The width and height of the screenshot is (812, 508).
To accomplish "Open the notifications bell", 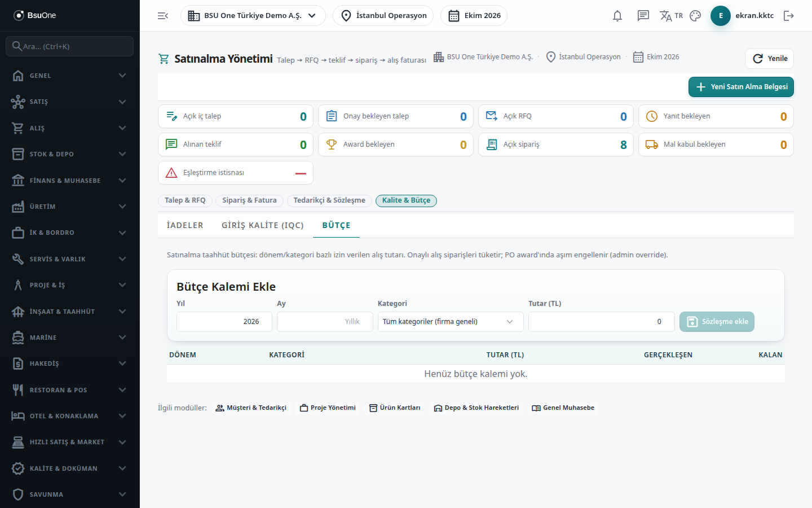I will (x=617, y=16).
